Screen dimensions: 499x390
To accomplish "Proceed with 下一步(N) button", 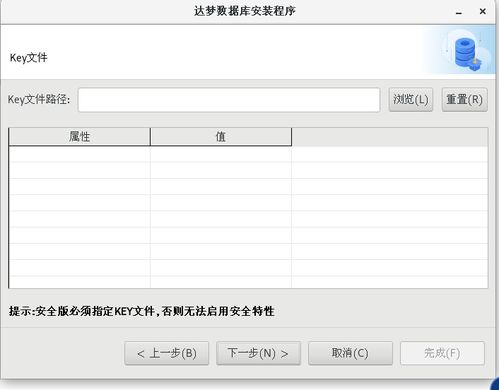I will coord(258,353).
